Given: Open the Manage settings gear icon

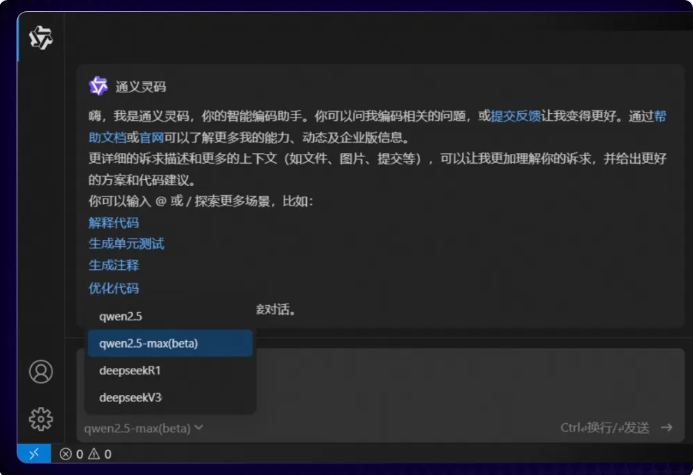Looking at the screenshot, I should [41, 418].
